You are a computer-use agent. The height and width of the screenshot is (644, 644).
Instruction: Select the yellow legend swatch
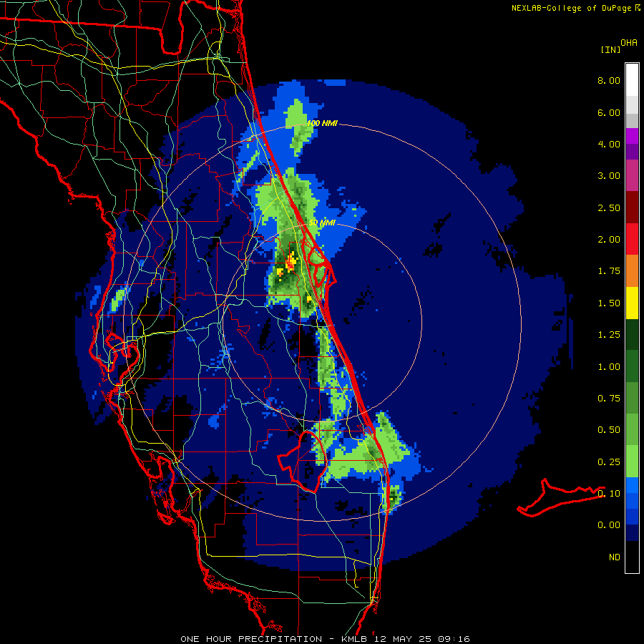tap(632, 303)
